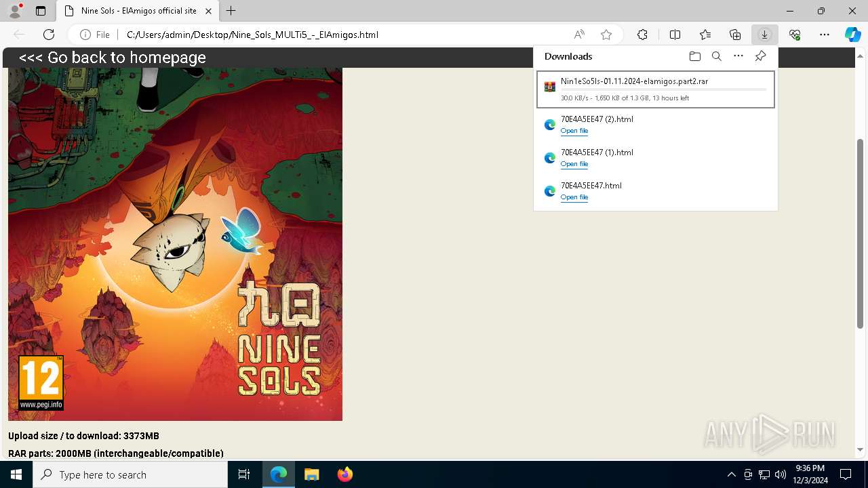
Task: Open file for 70E4A5EE47 (2).html
Action: (574, 131)
